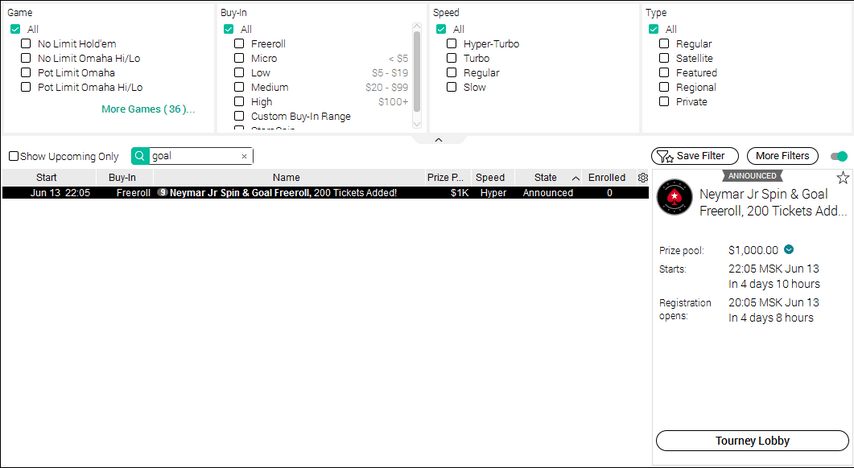Toggle the filters on/off switch
Screen dimensions: 854x468
839,156
